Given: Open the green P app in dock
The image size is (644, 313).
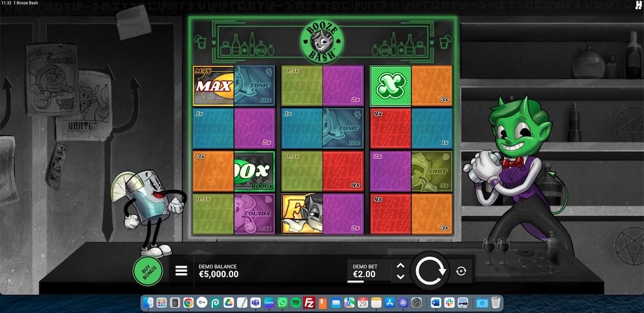Looking at the screenshot, I should (215, 303).
